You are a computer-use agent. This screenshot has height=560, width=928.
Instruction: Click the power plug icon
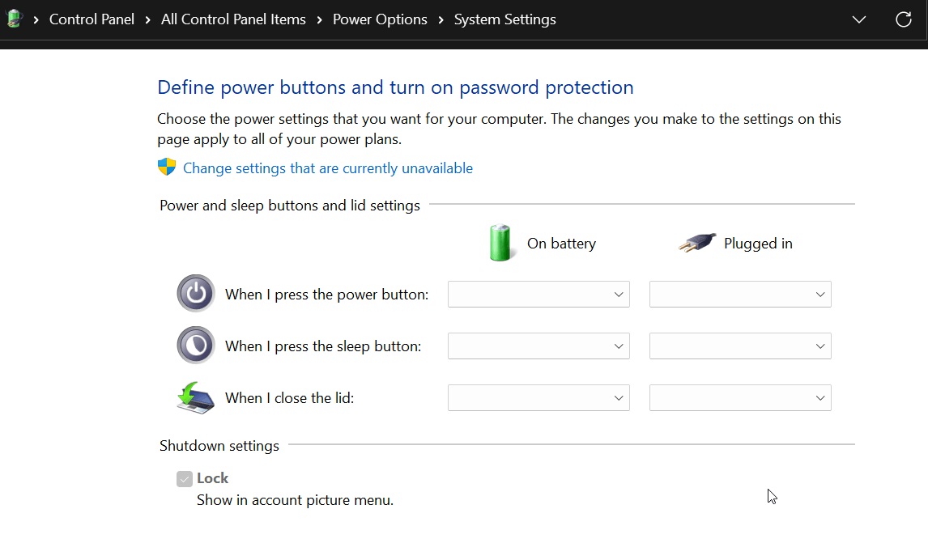click(697, 243)
